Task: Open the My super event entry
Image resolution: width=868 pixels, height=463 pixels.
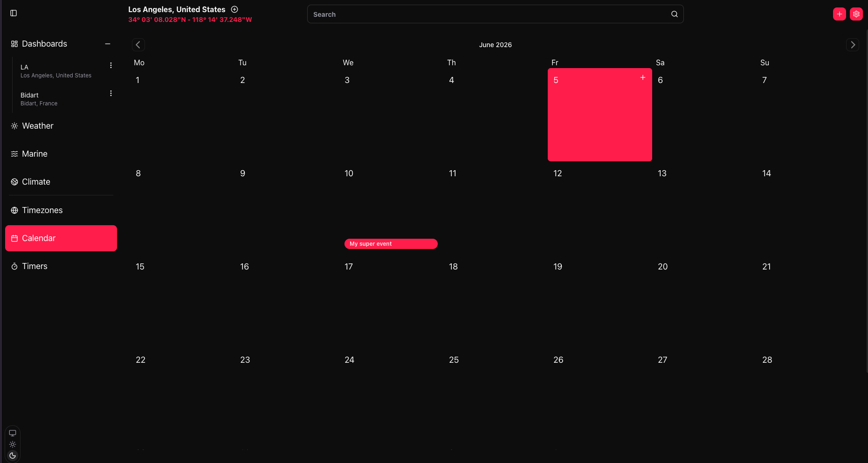Action: tap(391, 244)
